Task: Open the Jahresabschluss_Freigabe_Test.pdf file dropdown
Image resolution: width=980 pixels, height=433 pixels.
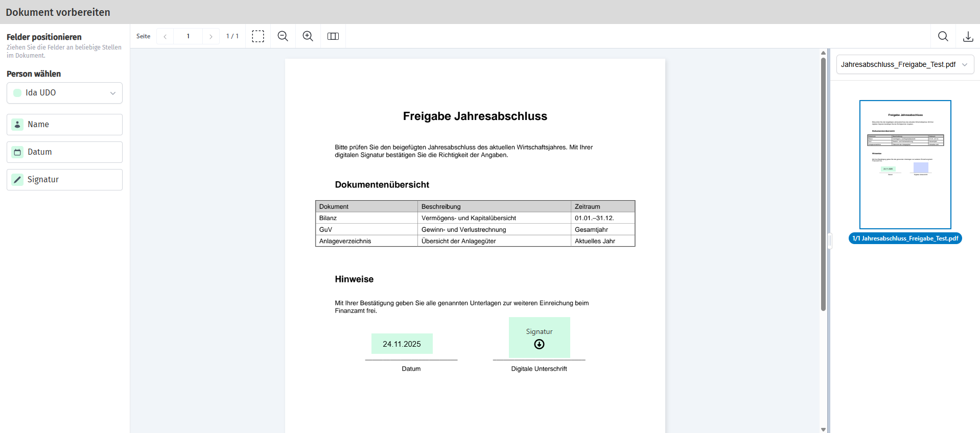Action: tap(905, 65)
